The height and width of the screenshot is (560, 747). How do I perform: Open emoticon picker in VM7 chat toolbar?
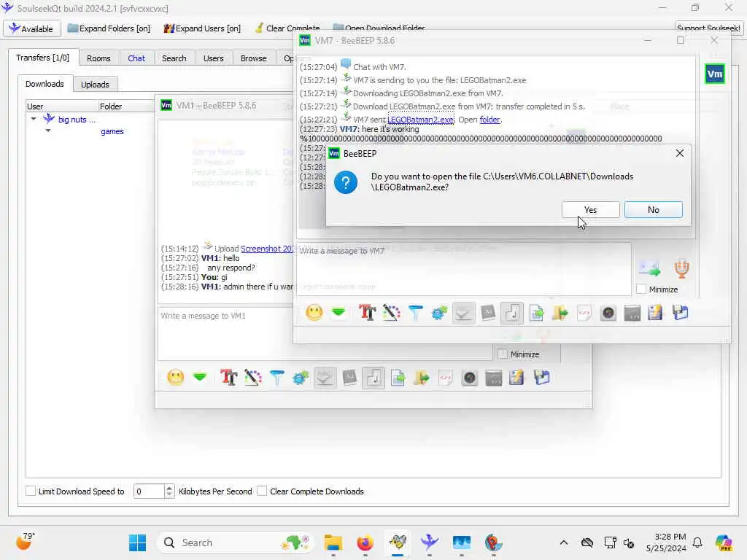[314, 313]
